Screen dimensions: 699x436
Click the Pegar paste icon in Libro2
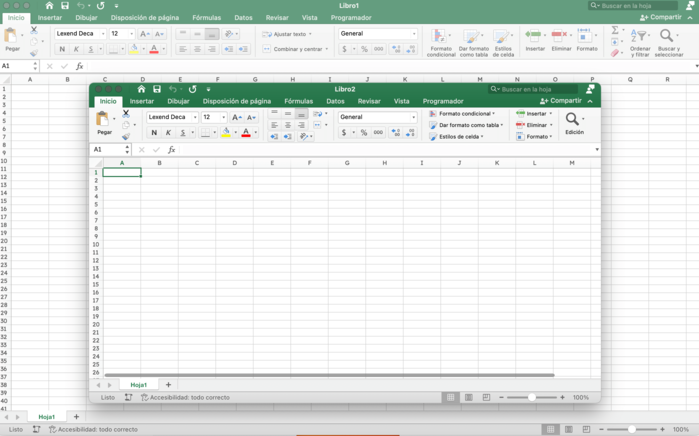(103, 119)
